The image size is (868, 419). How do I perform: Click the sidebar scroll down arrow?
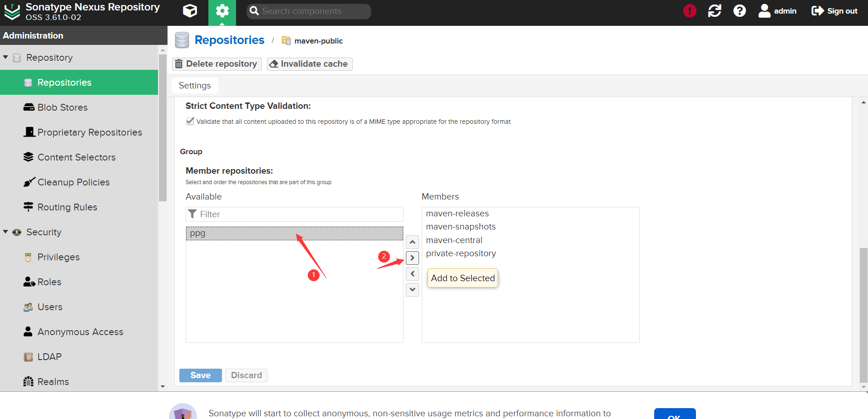(x=163, y=387)
